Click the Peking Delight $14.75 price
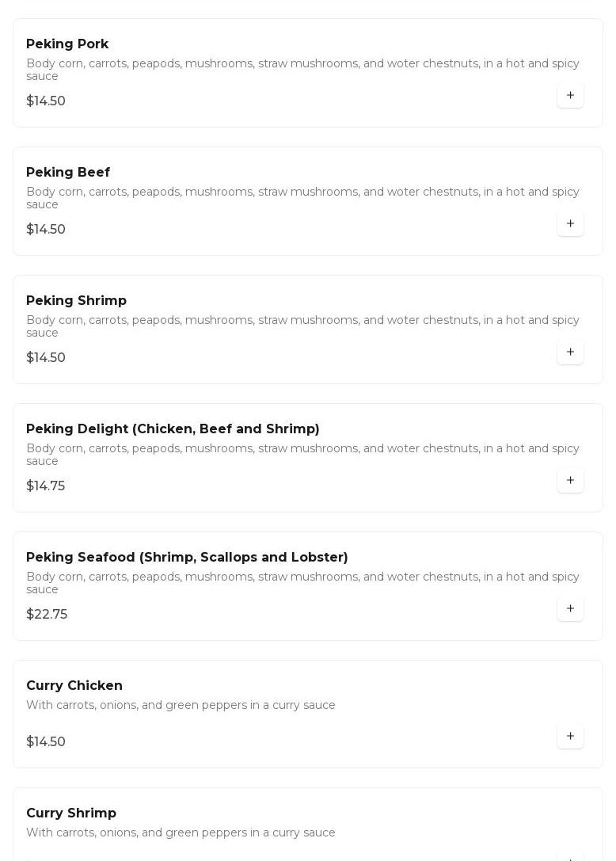The height and width of the screenshot is (861, 616). pyautogui.click(x=46, y=486)
